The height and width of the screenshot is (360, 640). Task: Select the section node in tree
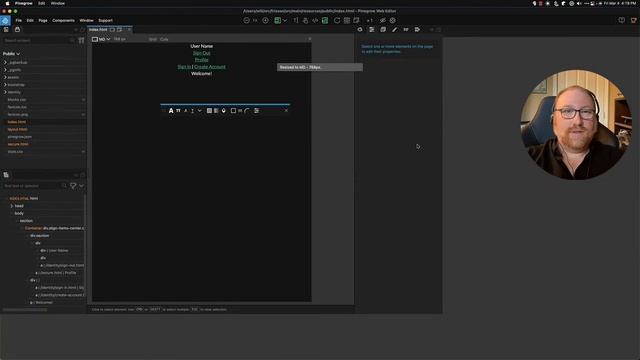coord(26,221)
